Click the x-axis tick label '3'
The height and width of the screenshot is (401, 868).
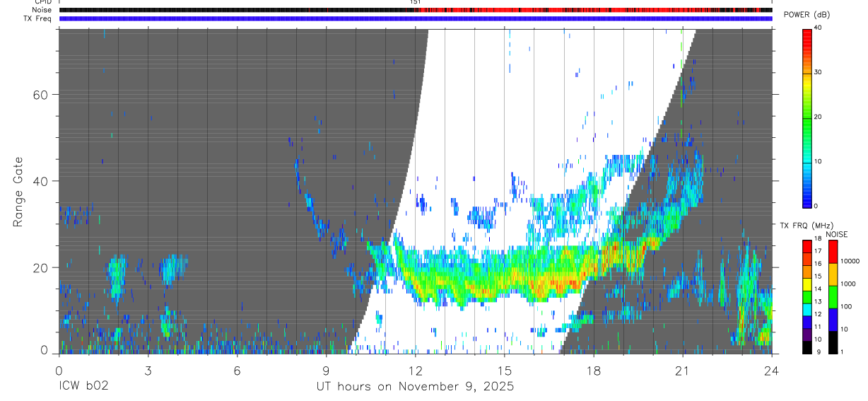click(x=148, y=370)
